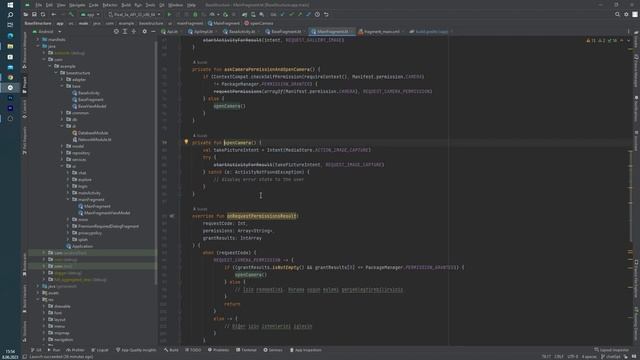Open the Chrome icon in the Windows taskbar
The height and width of the screenshot is (360, 640).
tap(10, 78)
